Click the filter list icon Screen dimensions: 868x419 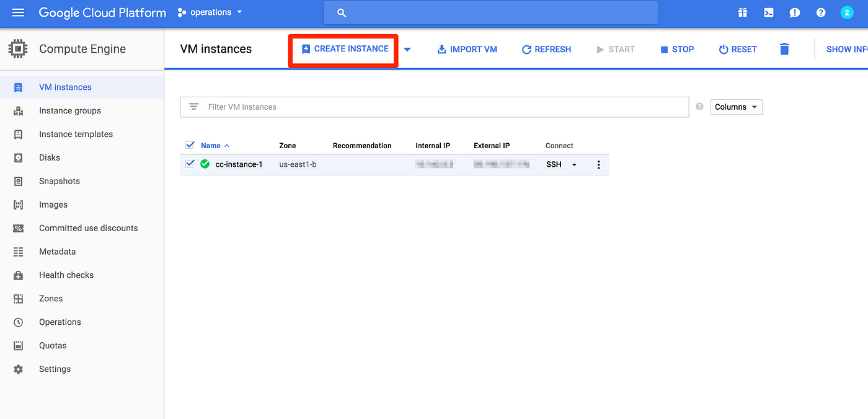193,107
